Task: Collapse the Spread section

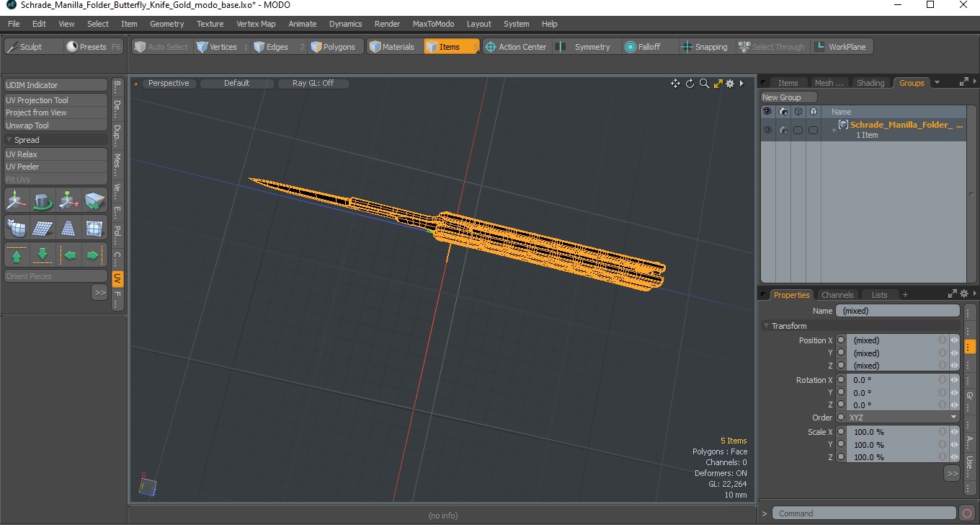Action: [9, 140]
